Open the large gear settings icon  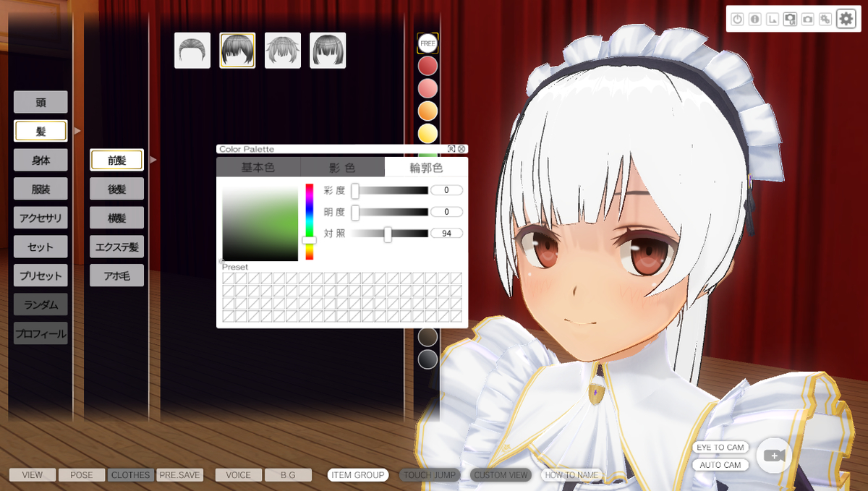point(846,19)
